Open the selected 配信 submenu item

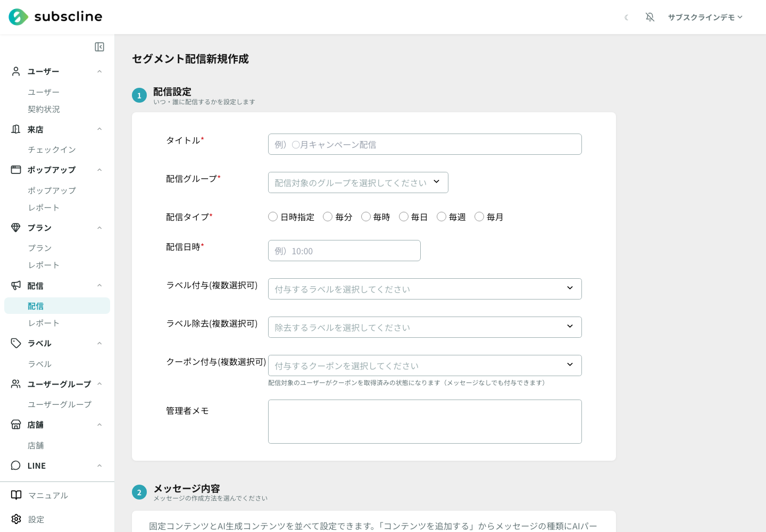57,306
